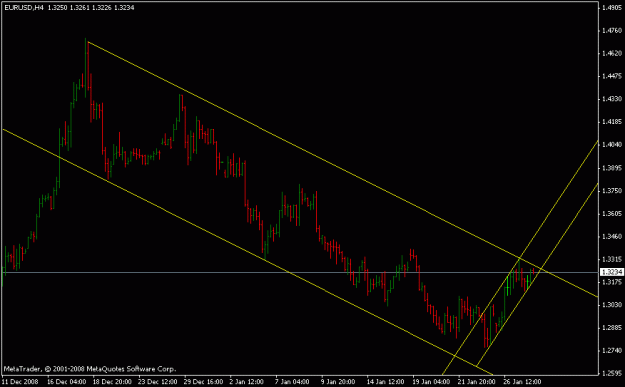625x387 pixels.
Task: Select the 2 Jan 12:00 time label
Action: 247,382
